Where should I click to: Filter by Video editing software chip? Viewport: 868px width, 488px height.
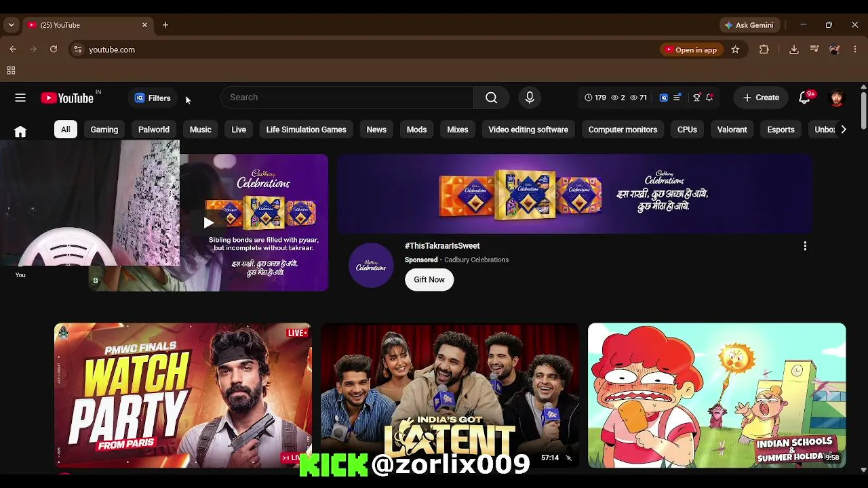tap(528, 129)
